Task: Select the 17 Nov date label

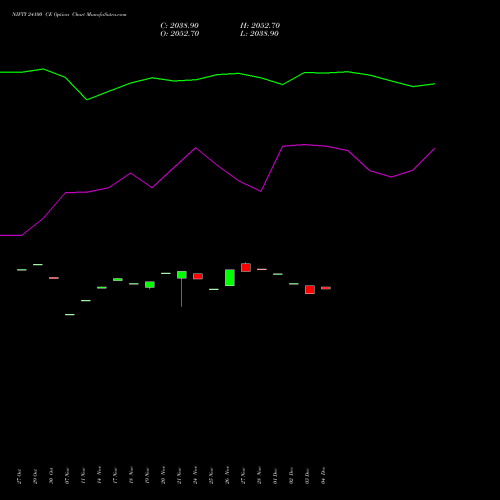Action: (115, 476)
